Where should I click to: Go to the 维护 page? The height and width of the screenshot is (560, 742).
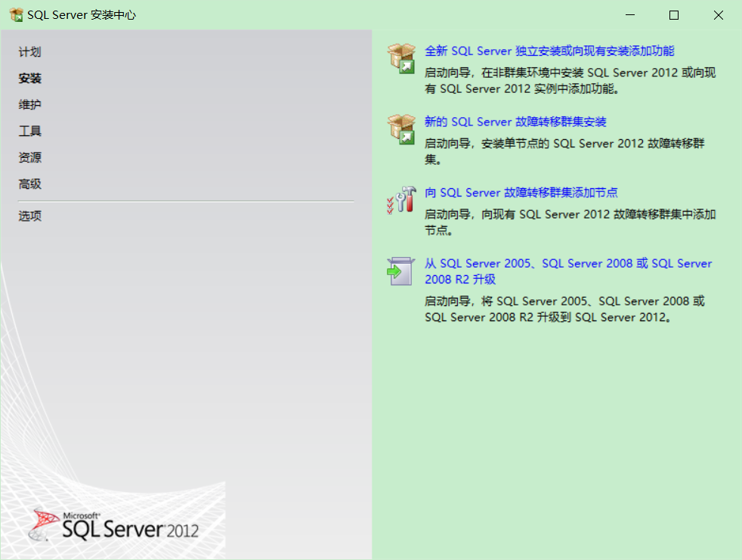point(29,104)
